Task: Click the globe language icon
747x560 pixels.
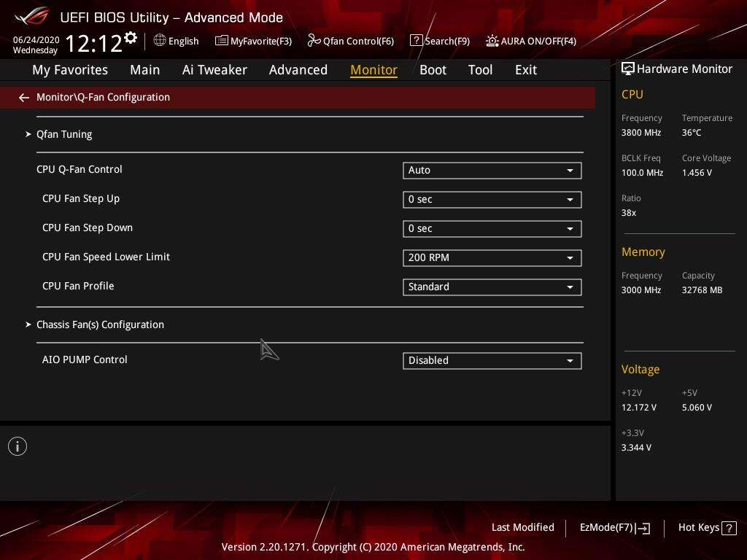Action: click(160, 41)
